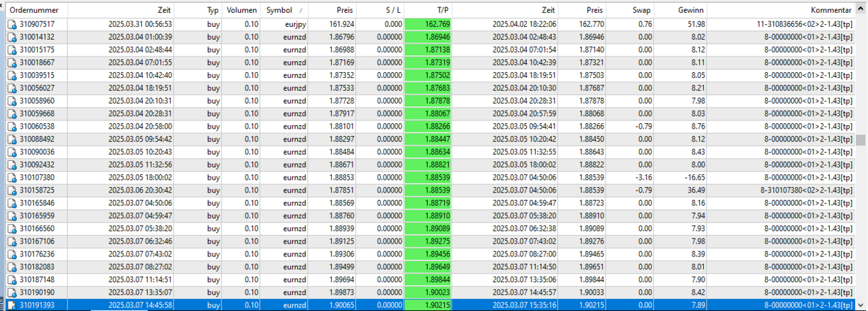Click close time 2025.03.07 15:35:16

point(524,306)
